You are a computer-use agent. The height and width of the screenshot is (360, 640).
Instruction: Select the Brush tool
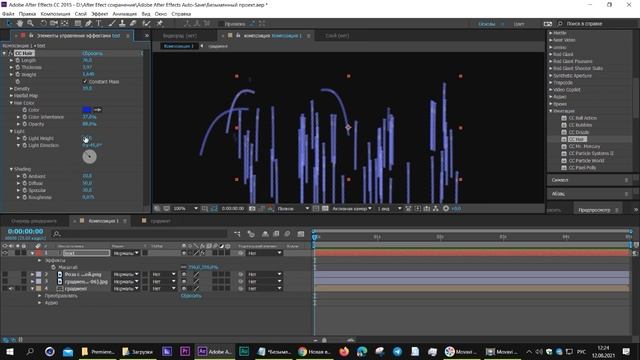pos(111,24)
